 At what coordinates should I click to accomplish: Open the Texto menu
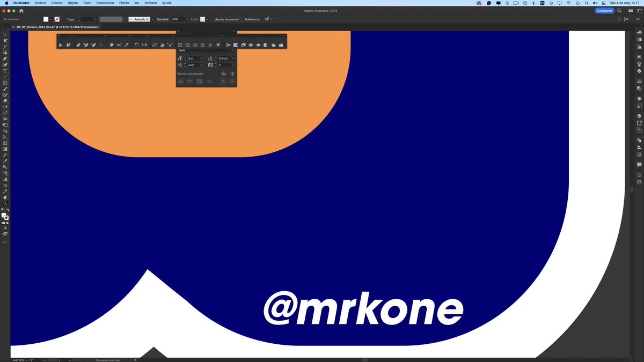(x=87, y=3)
